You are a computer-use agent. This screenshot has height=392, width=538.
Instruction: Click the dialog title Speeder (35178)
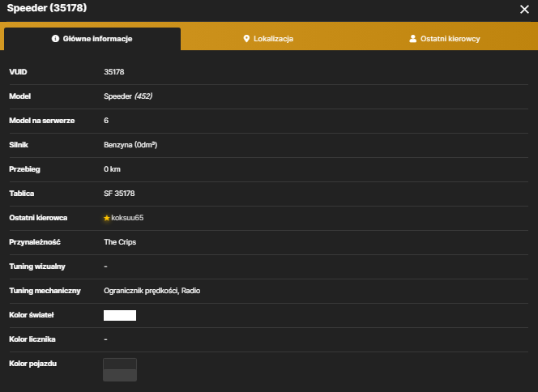pos(47,8)
